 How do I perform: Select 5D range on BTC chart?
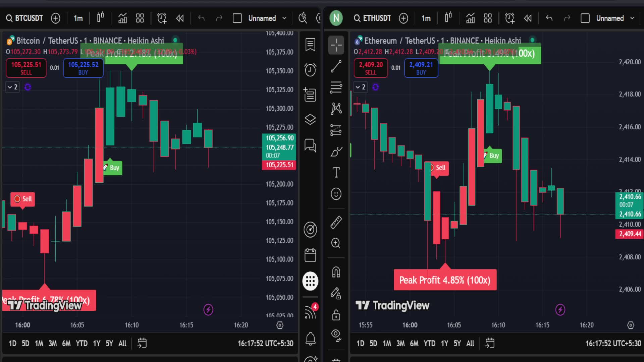point(25,343)
